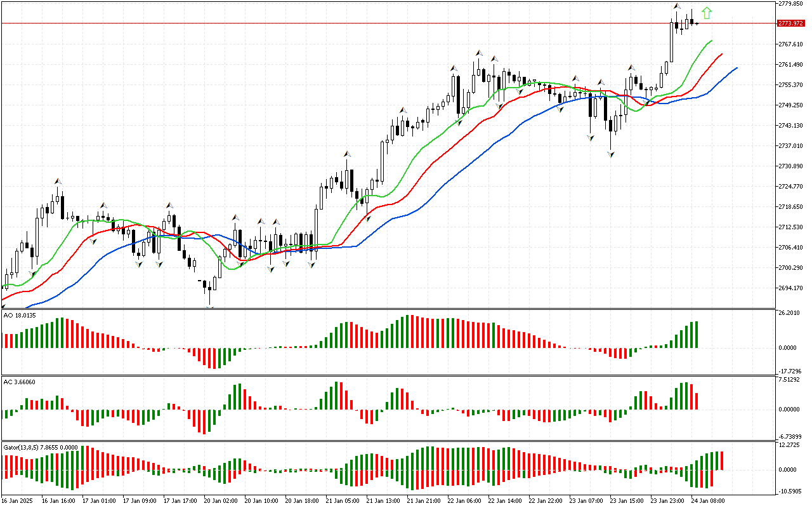
Task: Click price level 2755.370 on the axis
Action: click(790, 85)
